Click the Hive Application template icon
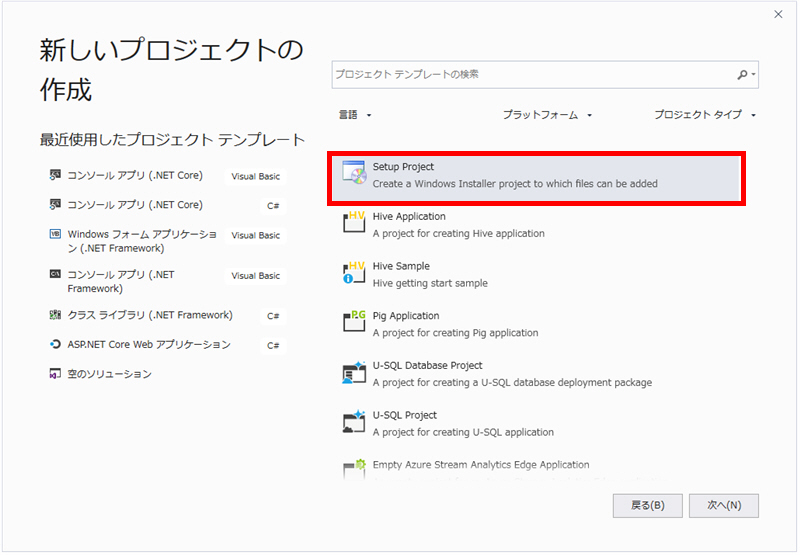The image size is (800, 555). tap(354, 222)
